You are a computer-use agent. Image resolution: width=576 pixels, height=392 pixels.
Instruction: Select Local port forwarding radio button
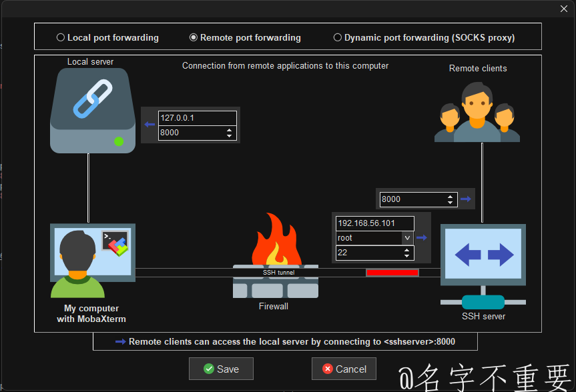(x=107, y=37)
